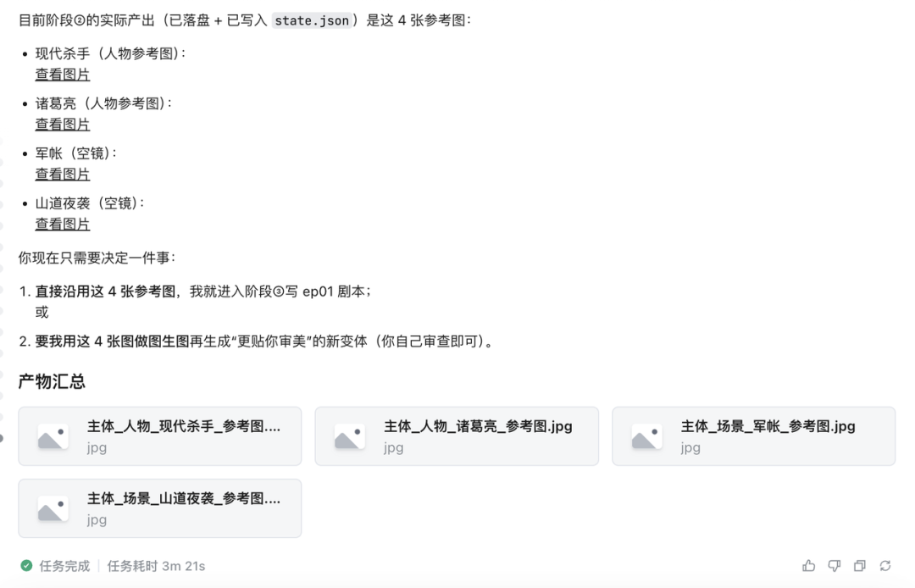Open 查看图片 link under 军帐
The height and width of the screenshot is (588, 915).
click(x=62, y=174)
